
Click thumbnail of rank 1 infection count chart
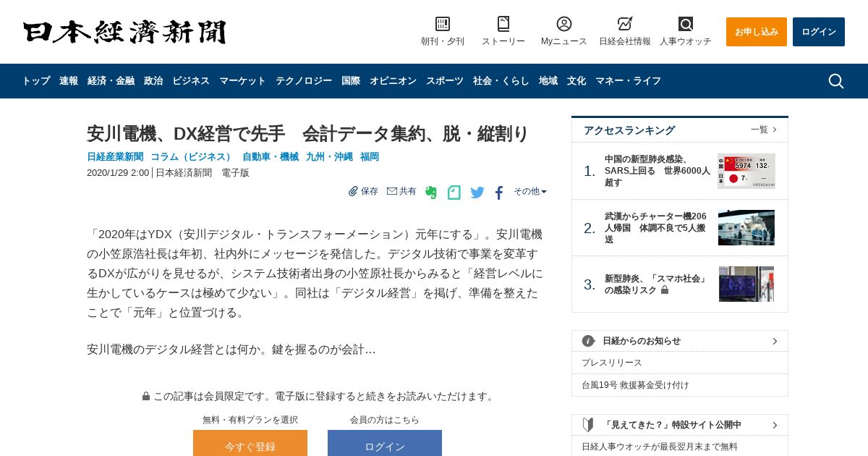(x=746, y=171)
